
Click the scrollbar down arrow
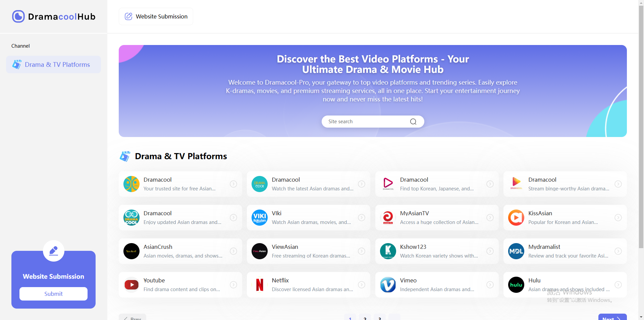pos(641,317)
